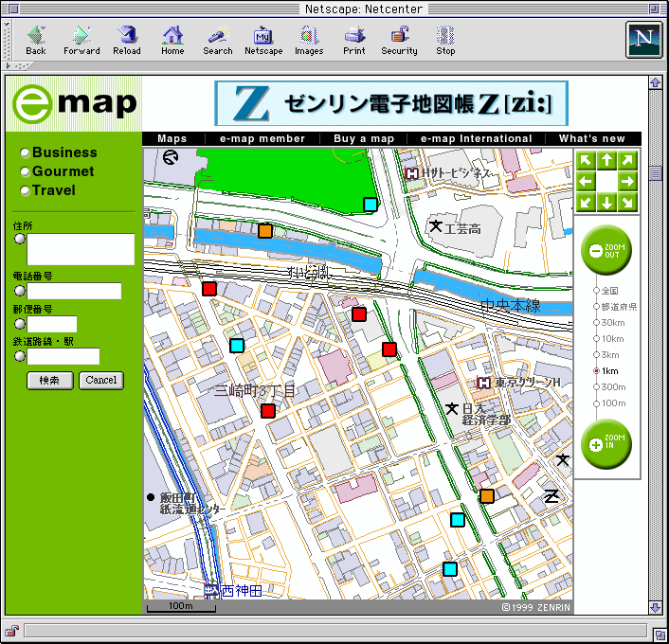Click the Images toolbar icon
The width and height of the screenshot is (669, 644).
click(x=309, y=41)
